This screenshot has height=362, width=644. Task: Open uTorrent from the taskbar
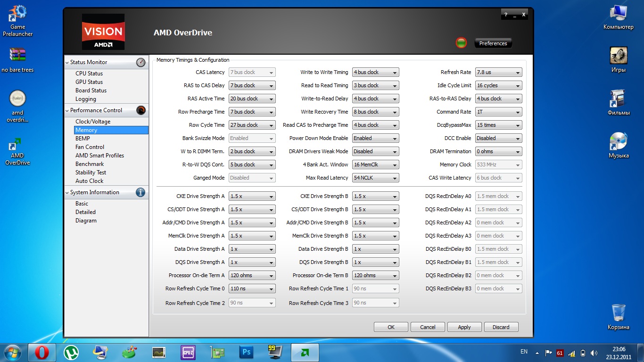71,352
